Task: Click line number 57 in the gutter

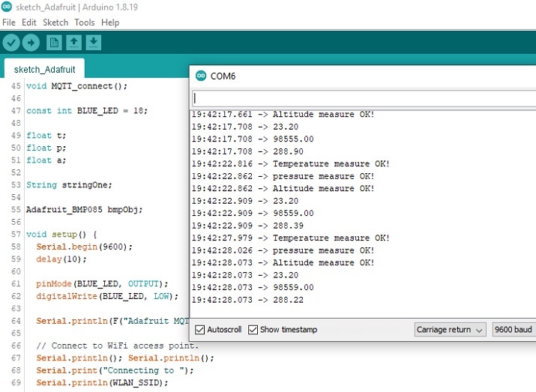Action: (x=16, y=235)
